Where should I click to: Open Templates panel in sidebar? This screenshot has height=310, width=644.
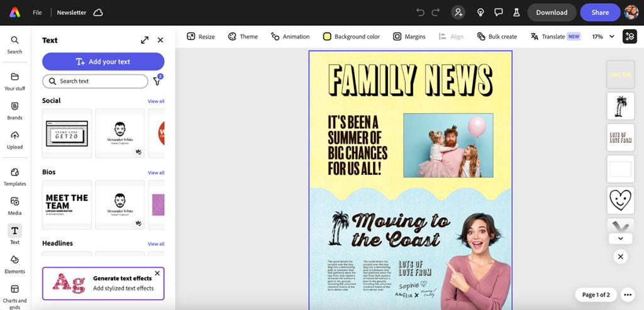coord(15,177)
